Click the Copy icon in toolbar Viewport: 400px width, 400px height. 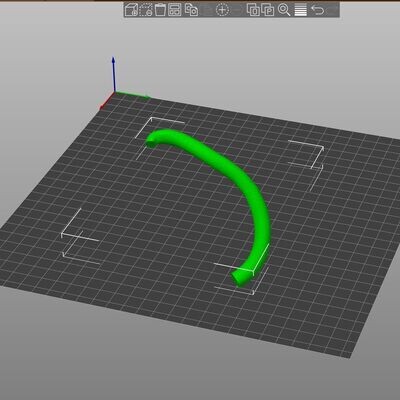pos(191,10)
